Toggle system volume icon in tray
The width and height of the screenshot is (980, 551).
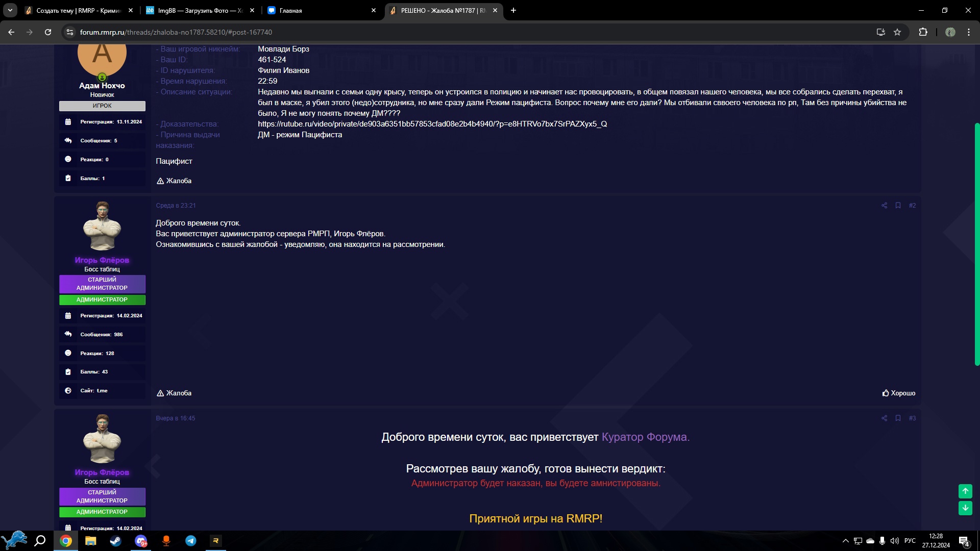pos(894,541)
